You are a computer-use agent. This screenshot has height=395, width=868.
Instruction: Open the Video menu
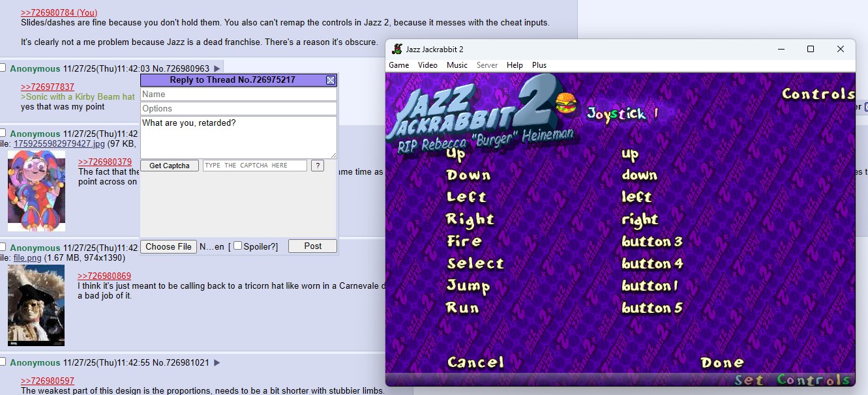tap(428, 65)
